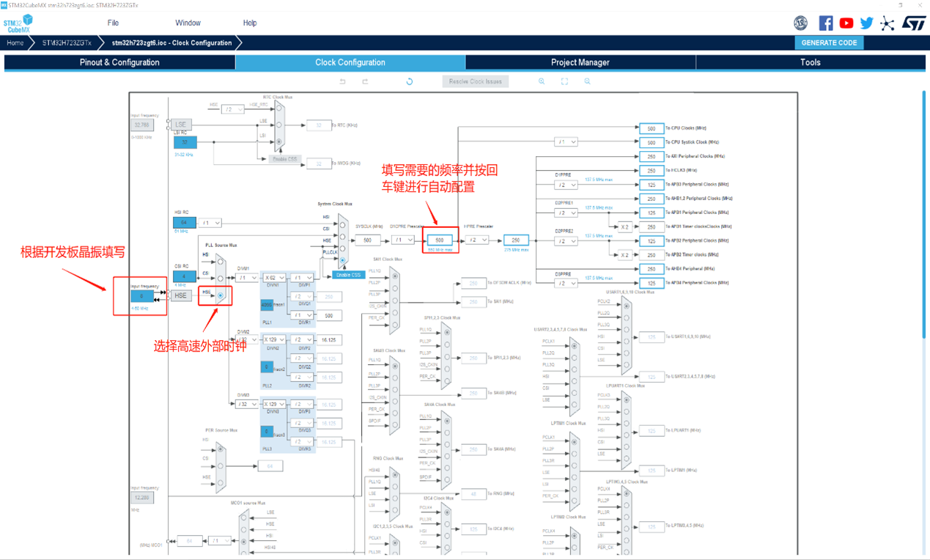Click the redo arrow icon

(x=365, y=81)
